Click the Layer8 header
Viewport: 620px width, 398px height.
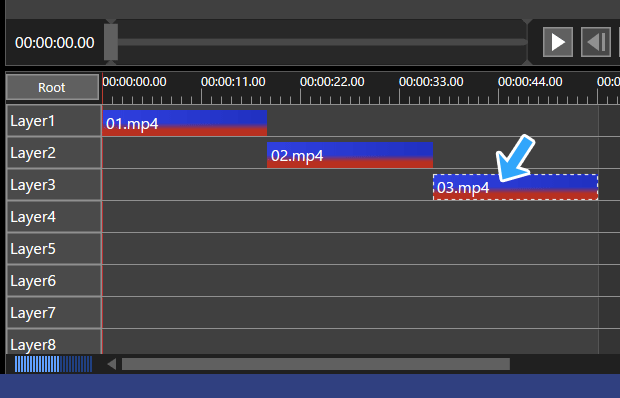tap(54, 342)
